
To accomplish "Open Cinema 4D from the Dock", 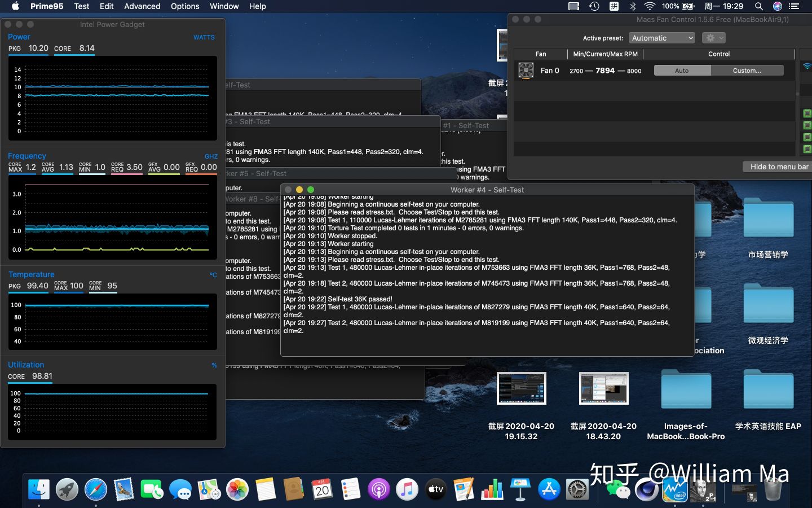I will 647,490.
